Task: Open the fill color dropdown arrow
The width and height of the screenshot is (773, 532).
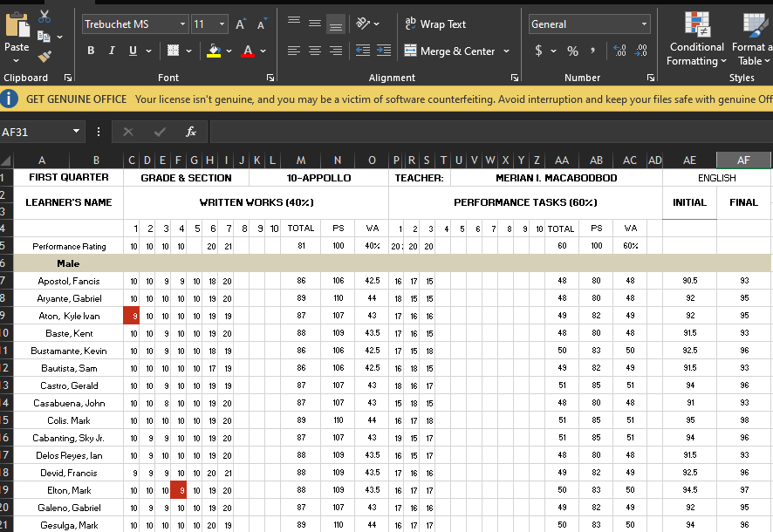Action: (x=229, y=51)
